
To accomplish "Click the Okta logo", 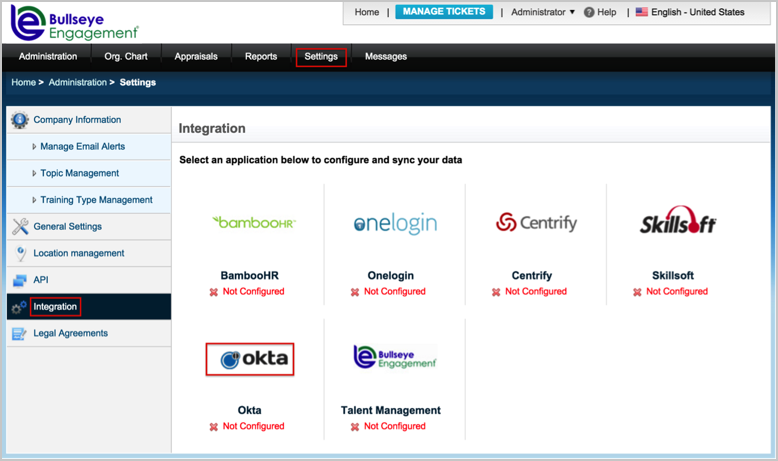I will coord(250,359).
